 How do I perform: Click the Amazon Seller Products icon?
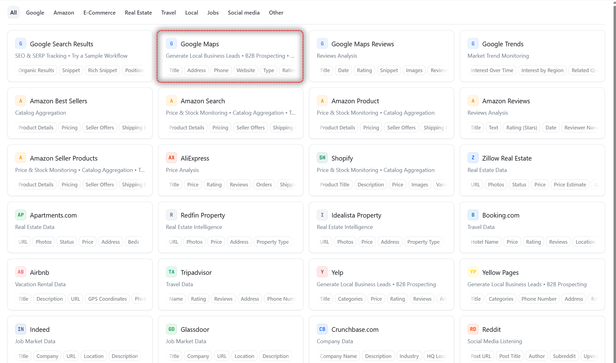20,158
